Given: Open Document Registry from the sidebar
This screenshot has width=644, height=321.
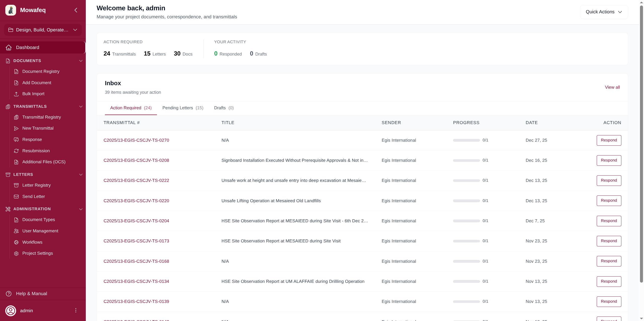Looking at the screenshot, I should pyautogui.click(x=16, y=71).
